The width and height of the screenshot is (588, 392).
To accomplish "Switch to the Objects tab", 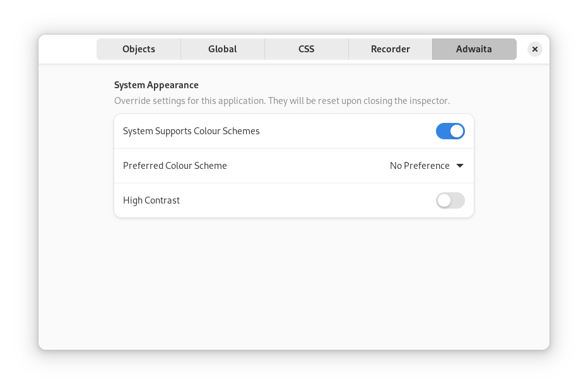I will tap(139, 49).
